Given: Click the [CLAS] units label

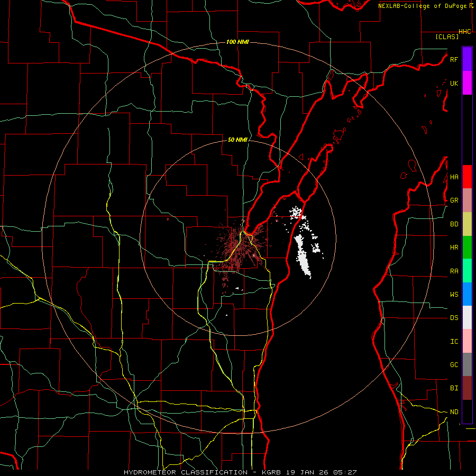Looking at the screenshot, I should 447,36.
